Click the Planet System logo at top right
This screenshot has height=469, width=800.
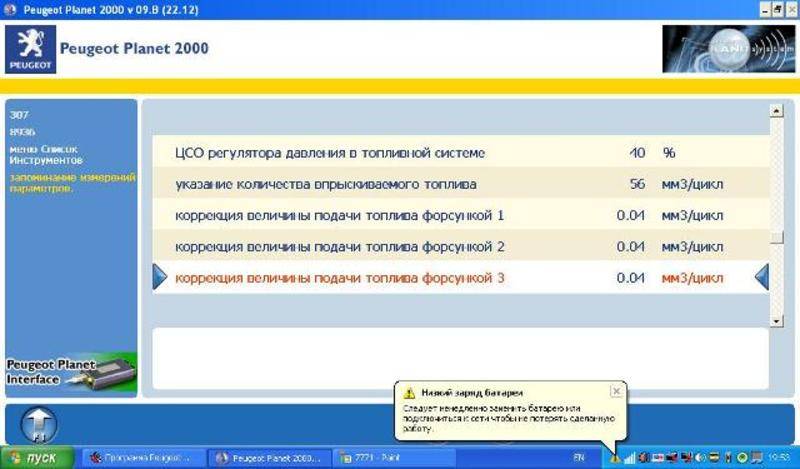pyautogui.click(x=726, y=50)
